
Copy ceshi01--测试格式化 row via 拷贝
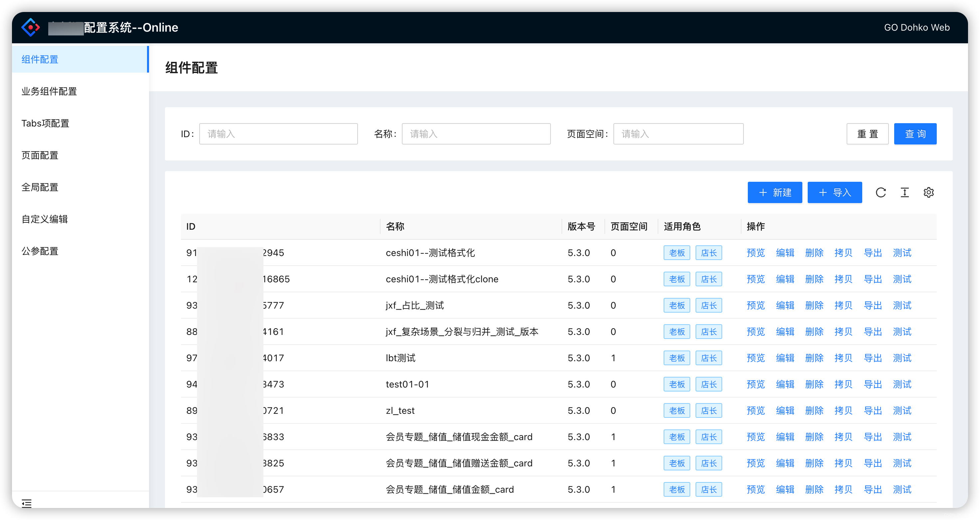(843, 253)
